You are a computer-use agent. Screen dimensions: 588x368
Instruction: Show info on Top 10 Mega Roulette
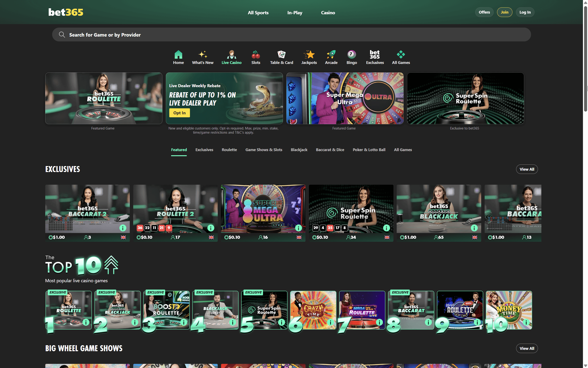pos(477,322)
